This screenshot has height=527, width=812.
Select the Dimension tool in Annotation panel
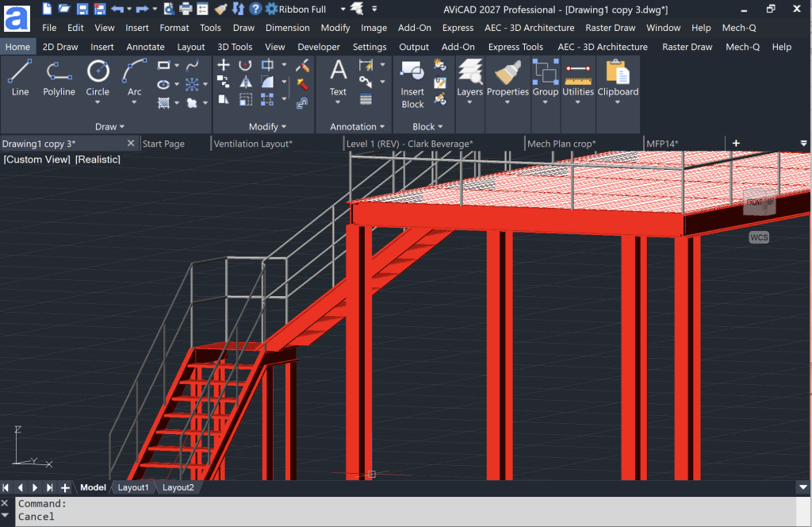[366, 65]
